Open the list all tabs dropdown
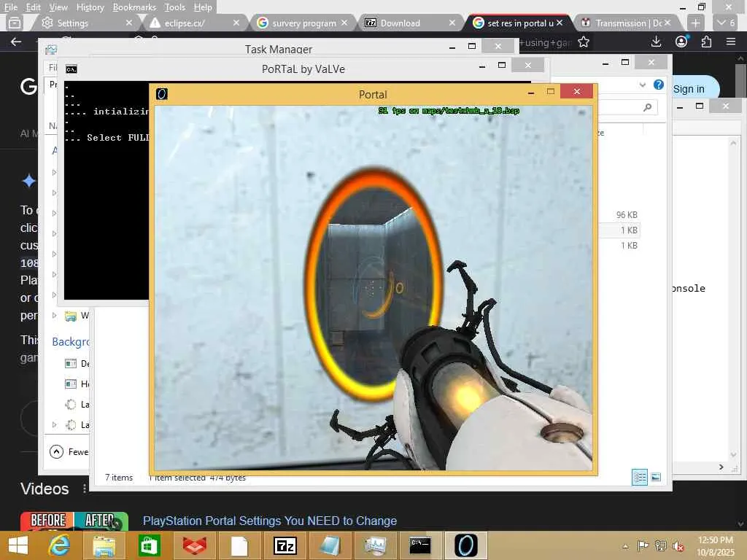The width and height of the screenshot is (747, 560). click(x=727, y=23)
